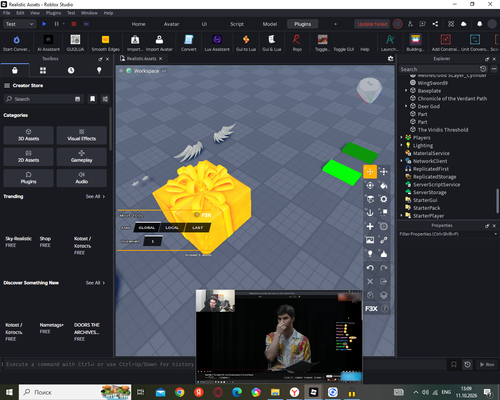
Task: Select ServerScriptService in Explorer
Action: (x=436, y=185)
